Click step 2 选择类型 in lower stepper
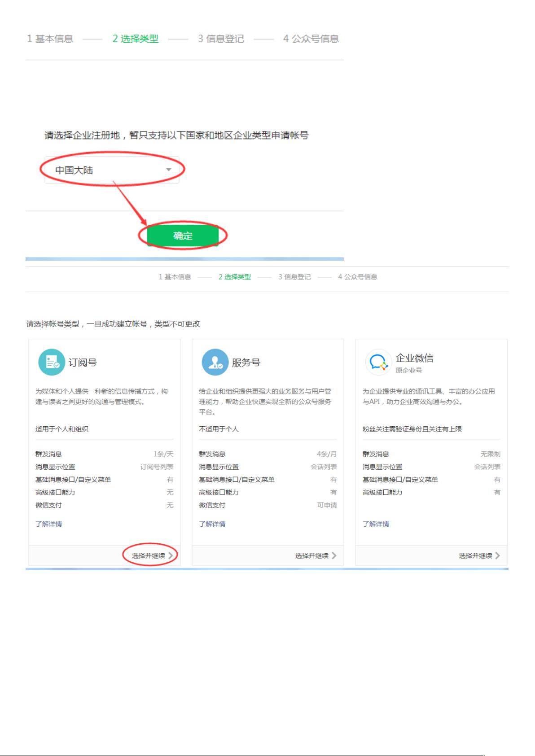The width and height of the screenshot is (535, 756). pos(235,277)
